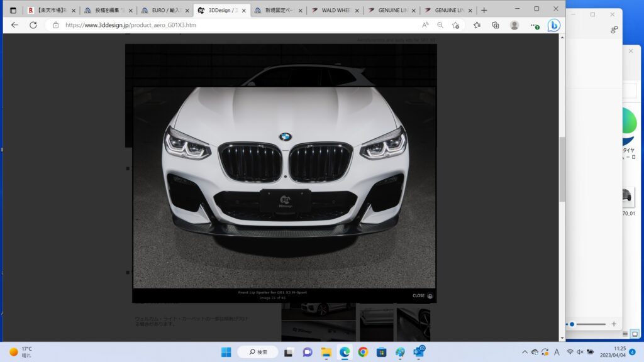Open the Collections icon

pos(496,25)
